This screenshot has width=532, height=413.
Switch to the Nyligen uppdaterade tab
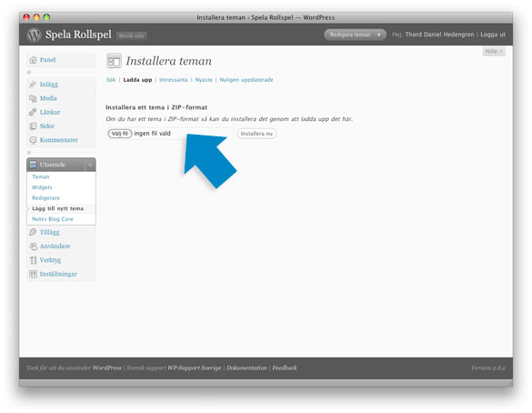pyautogui.click(x=246, y=80)
